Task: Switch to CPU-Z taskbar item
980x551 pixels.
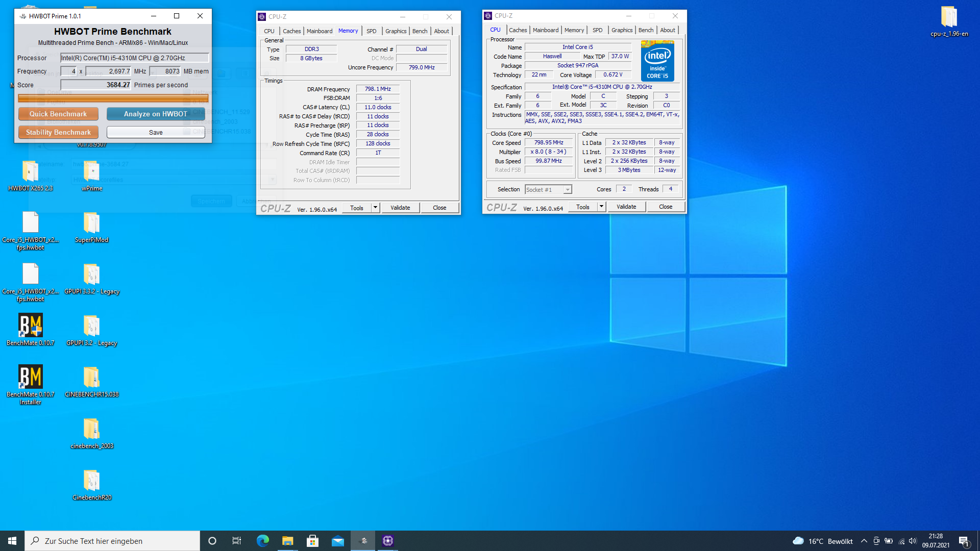Action: [388, 541]
